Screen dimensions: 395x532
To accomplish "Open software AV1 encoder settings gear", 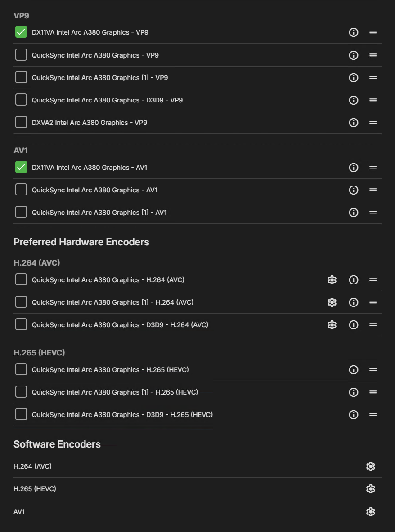I will [x=371, y=512].
